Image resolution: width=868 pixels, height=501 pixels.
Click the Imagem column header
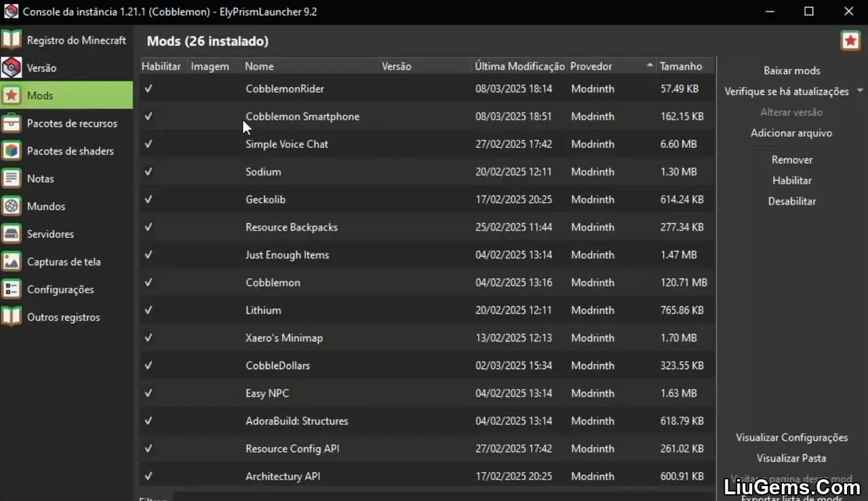(215, 66)
